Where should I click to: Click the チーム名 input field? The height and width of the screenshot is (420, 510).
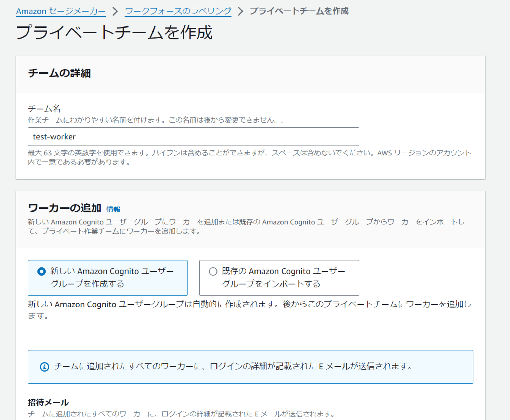(x=193, y=137)
